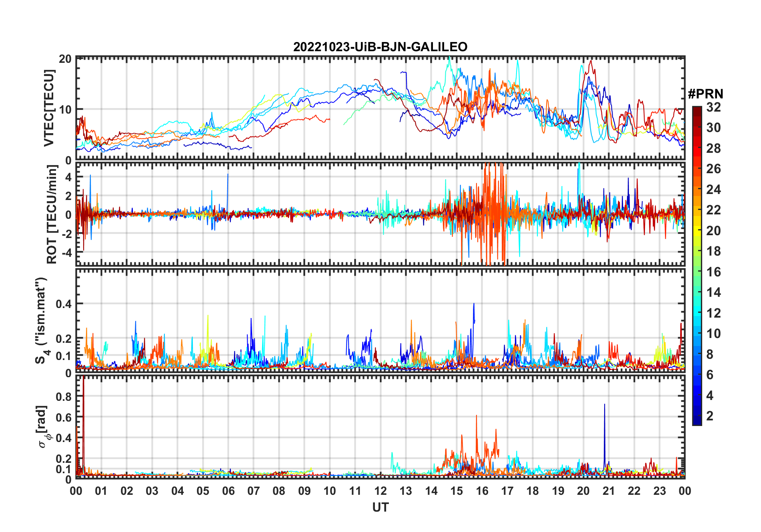This screenshot has height=532, width=761.
Task: Click the #PRN colorbar heading
Action: click(706, 94)
